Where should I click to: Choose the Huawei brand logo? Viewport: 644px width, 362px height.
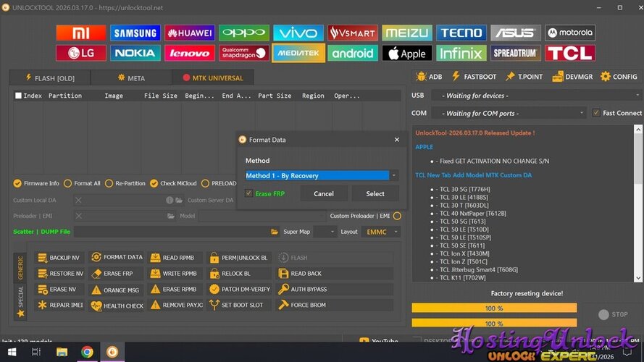190,33
